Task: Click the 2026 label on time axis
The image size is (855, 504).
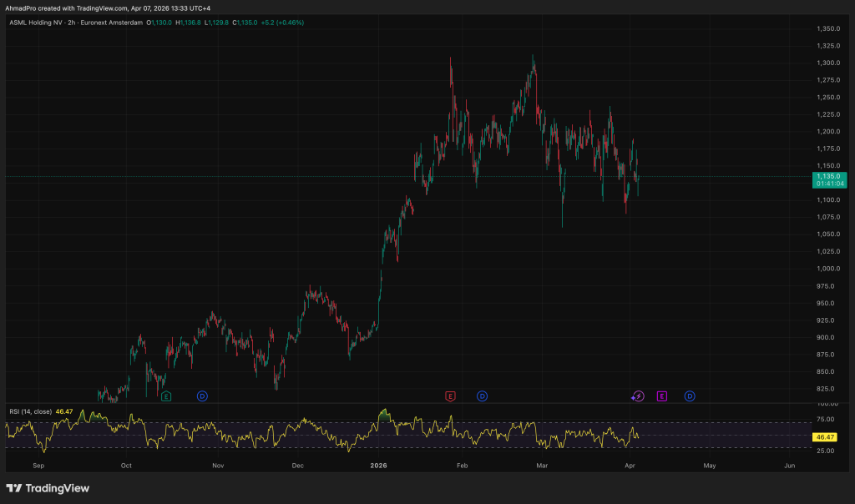Action: [379, 465]
